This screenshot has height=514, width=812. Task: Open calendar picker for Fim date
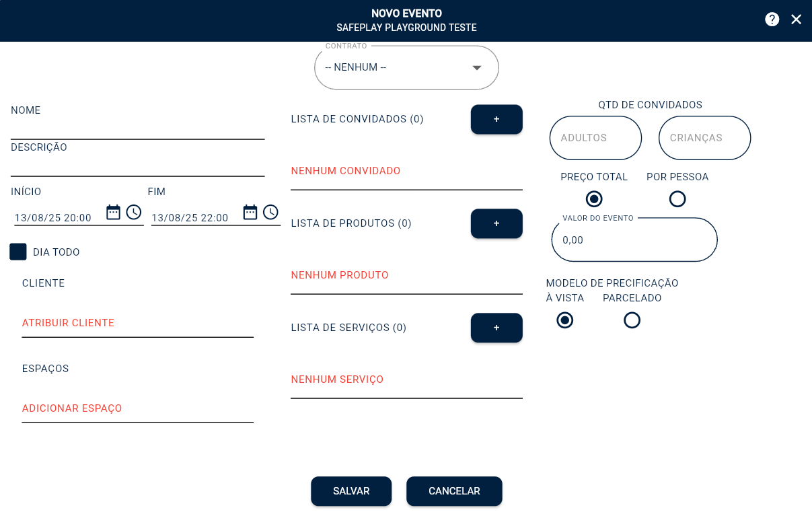coord(250,213)
